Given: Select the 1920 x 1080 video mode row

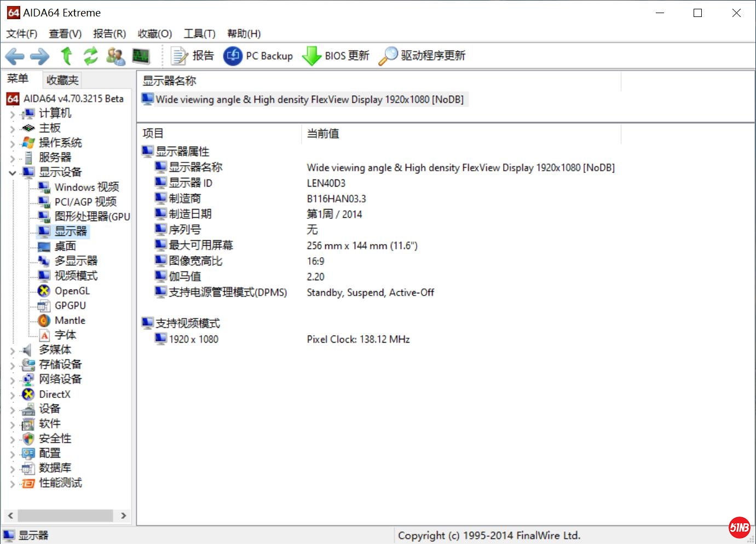Looking at the screenshot, I should tap(193, 339).
